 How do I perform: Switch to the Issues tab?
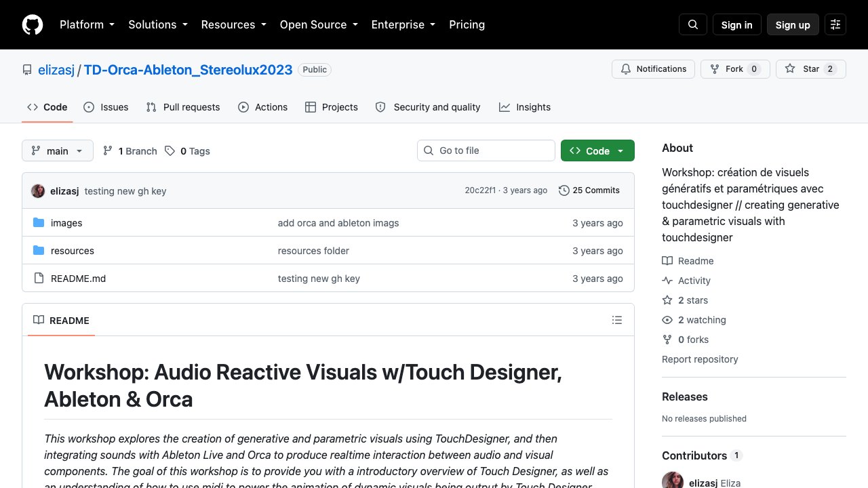[106, 107]
